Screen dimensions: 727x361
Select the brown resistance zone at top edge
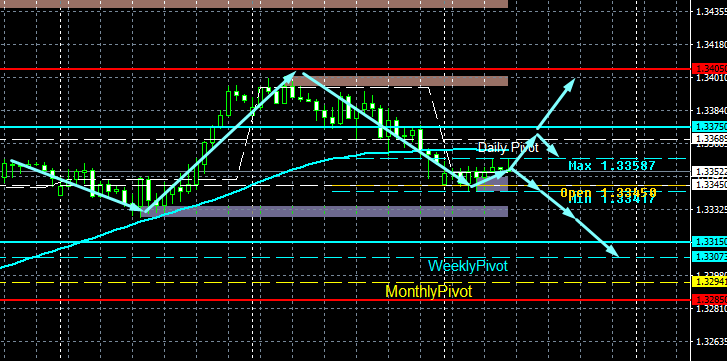point(254,4)
